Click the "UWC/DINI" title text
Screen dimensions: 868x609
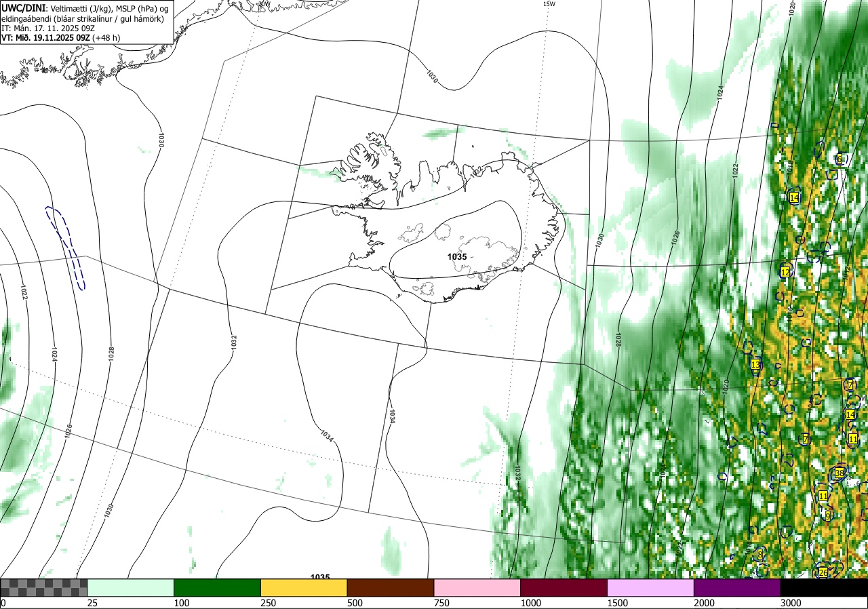click(24, 7)
